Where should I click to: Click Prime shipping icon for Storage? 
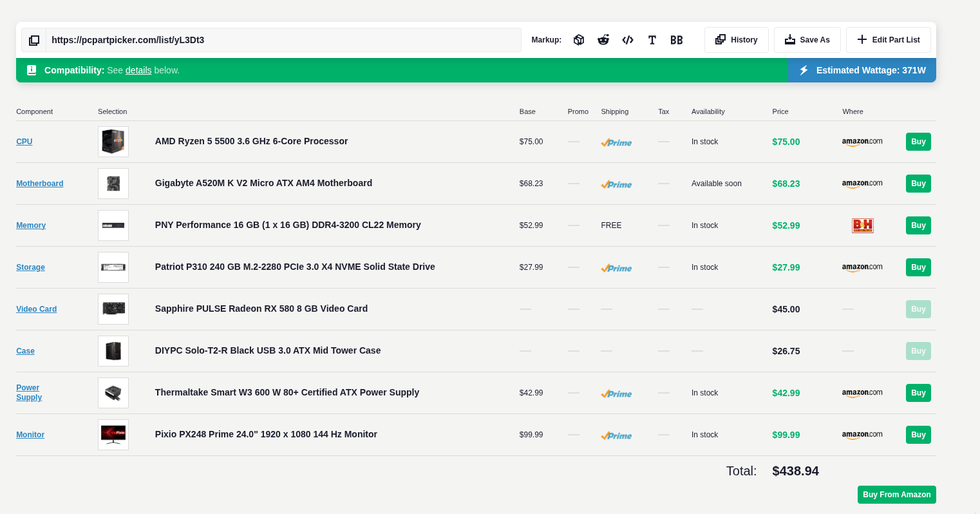click(616, 268)
